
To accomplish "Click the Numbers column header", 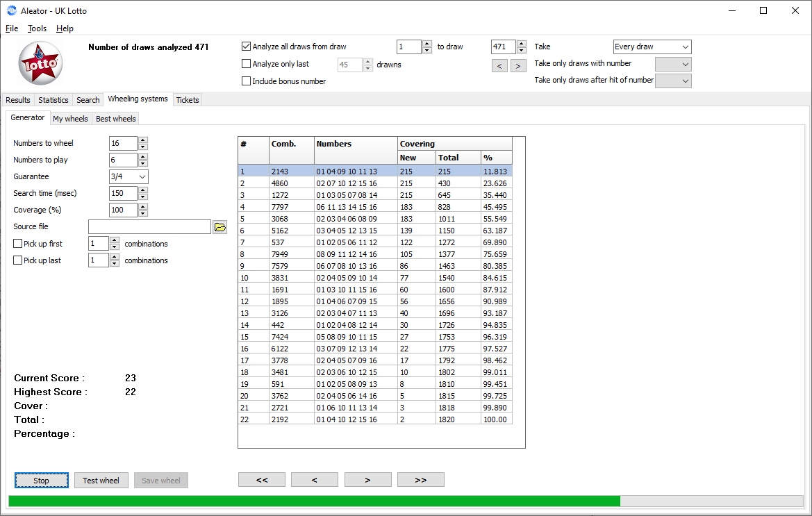I will coord(356,151).
